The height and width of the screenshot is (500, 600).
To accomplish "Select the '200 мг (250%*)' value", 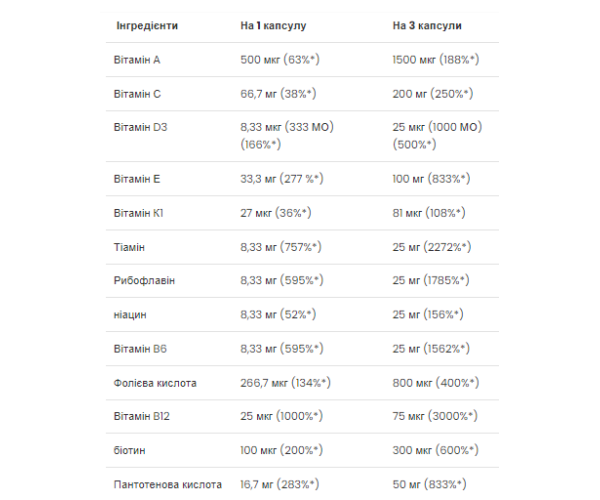I will point(432,93).
